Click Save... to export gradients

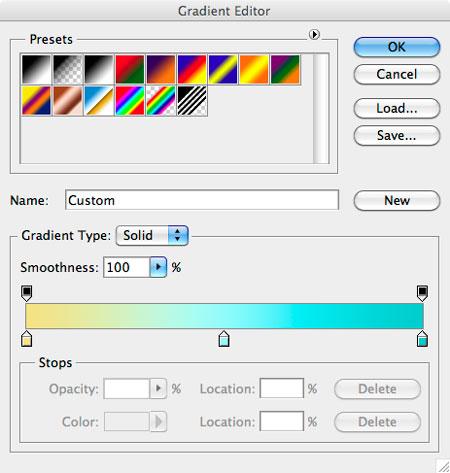pos(397,136)
